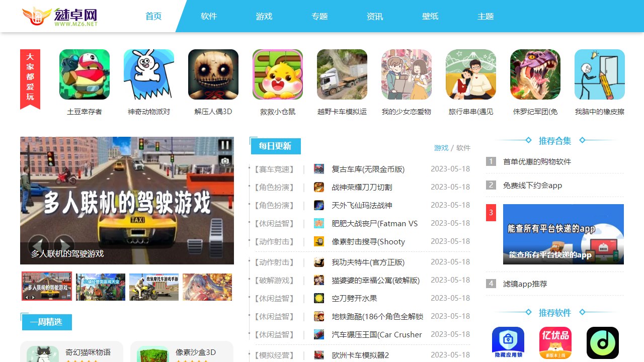This screenshot has width=644, height=362.
Task: Click the 奇幻猫咪物语 cat icon
Action: [x=43, y=354]
